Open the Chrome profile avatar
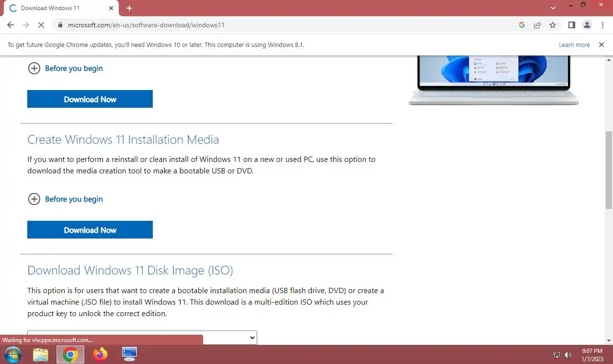Viewport: 613px width, 364px height. (x=587, y=25)
